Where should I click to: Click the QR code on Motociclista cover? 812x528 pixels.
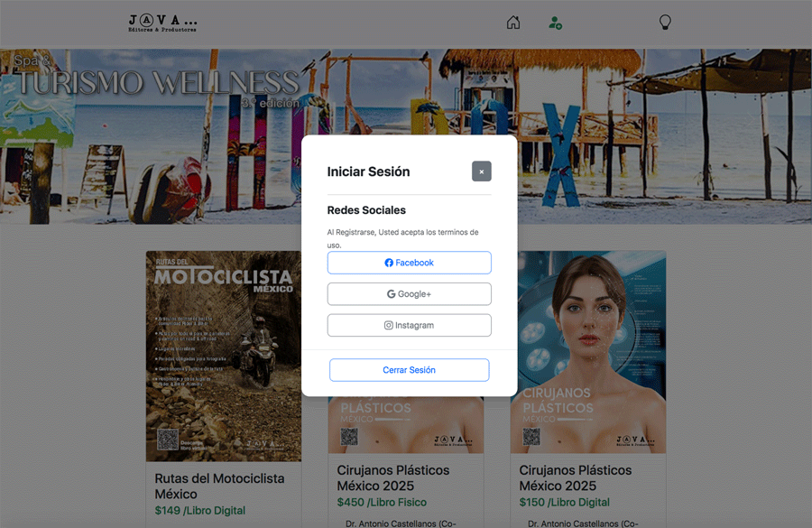(x=168, y=440)
